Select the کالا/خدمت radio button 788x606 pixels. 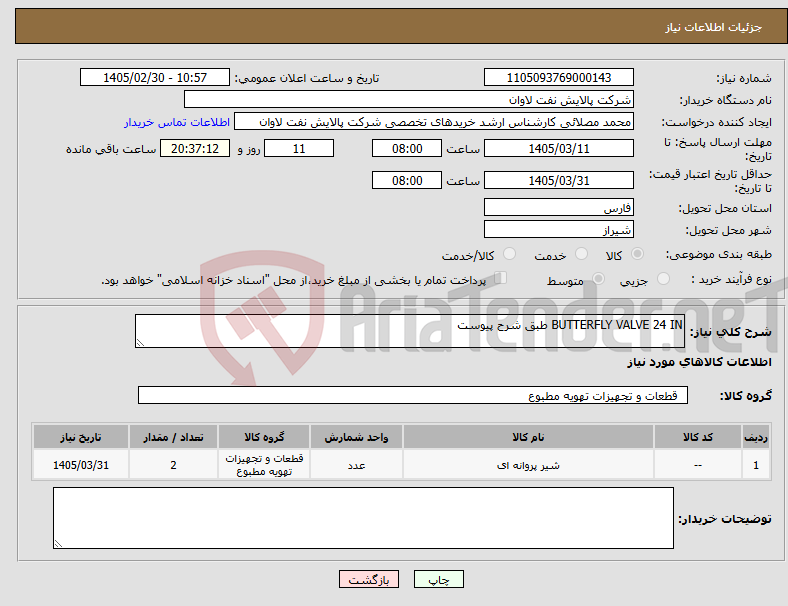pyautogui.click(x=510, y=254)
